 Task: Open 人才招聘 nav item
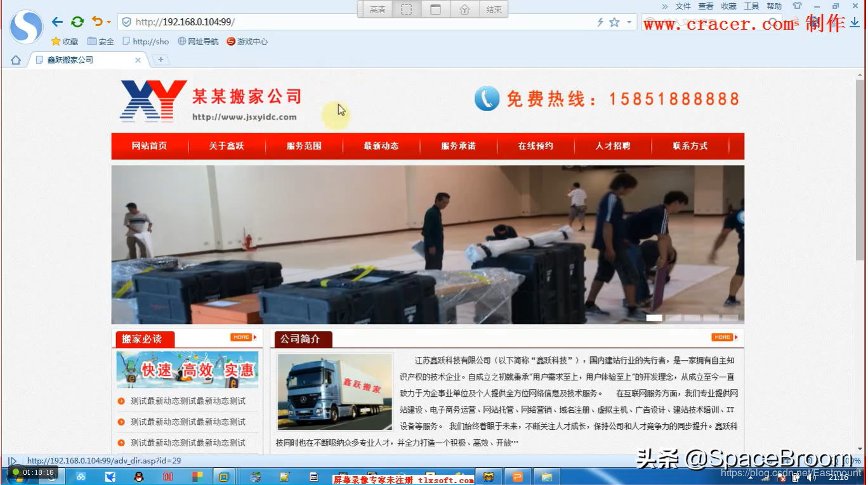click(x=613, y=146)
